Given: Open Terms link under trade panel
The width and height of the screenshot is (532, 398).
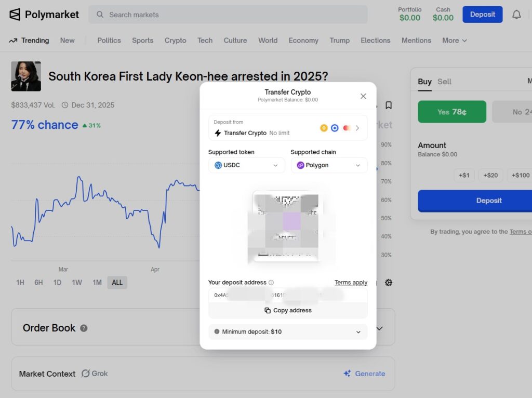Looking at the screenshot, I should 521,231.
